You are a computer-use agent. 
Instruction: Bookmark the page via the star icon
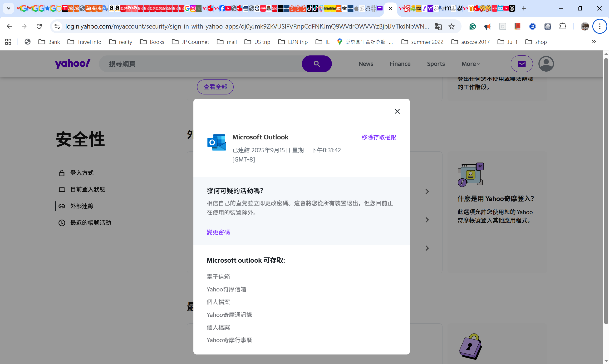pos(452,26)
